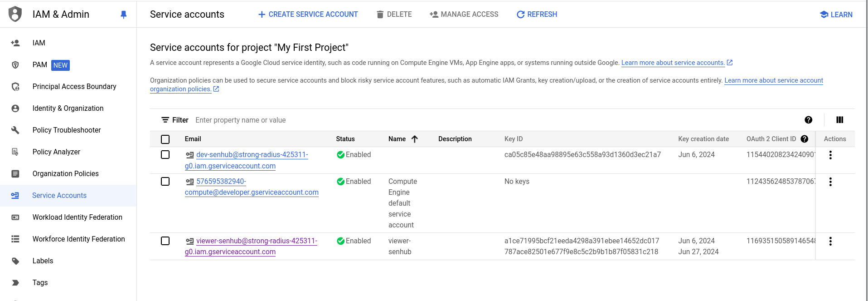The height and width of the screenshot is (301, 868).
Task: Click the Email column header
Action: tap(193, 139)
